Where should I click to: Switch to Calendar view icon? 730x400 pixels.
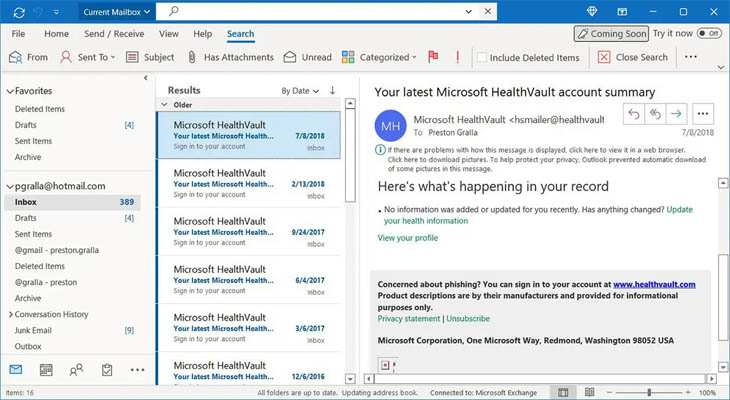[x=46, y=370]
